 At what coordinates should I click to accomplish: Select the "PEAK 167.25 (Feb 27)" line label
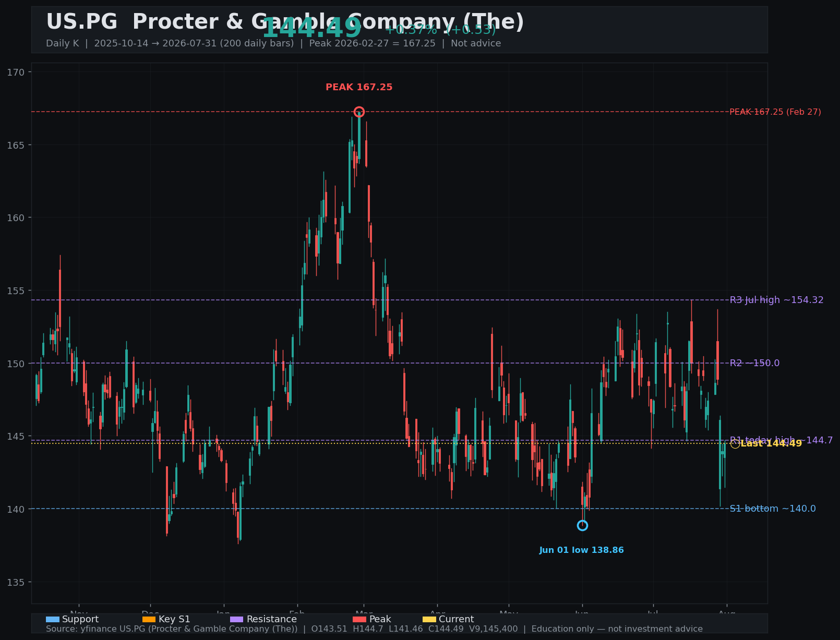point(775,112)
